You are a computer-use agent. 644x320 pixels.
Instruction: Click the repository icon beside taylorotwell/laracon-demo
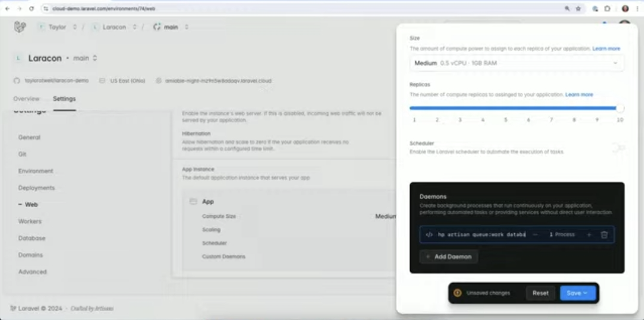[17, 81]
